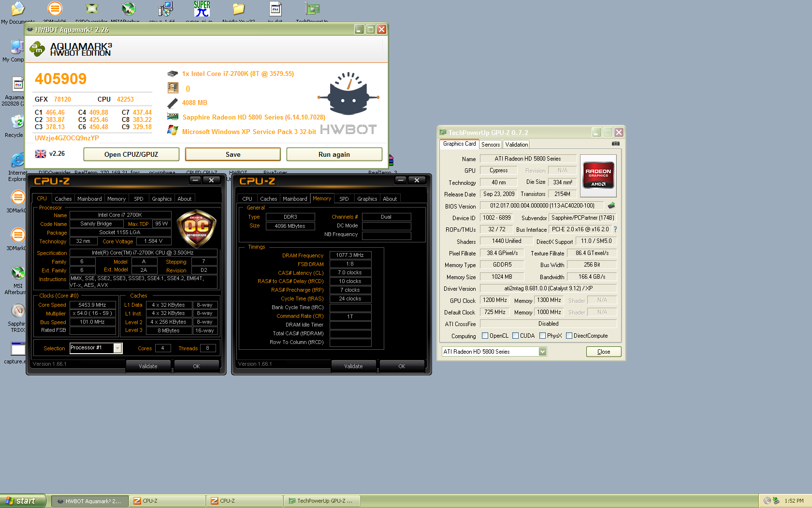Click the processor chip icon in Aquamark

point(173,74)
